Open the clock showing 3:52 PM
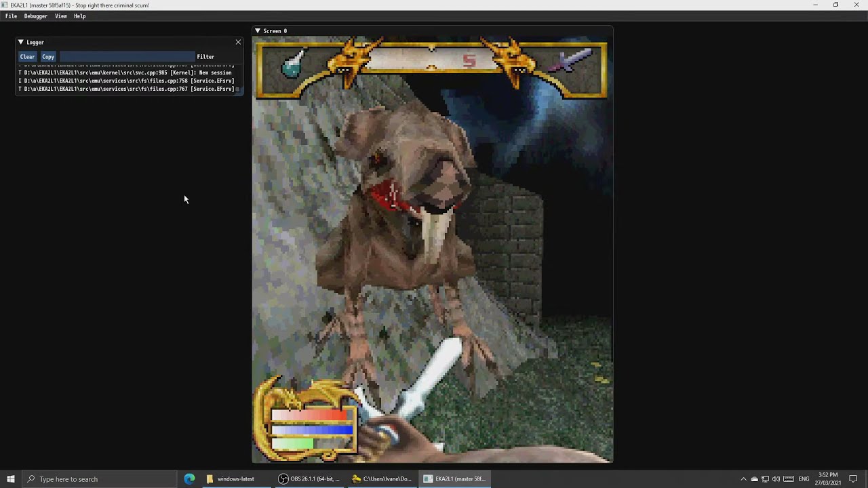868x488 pixels. tap(828, 479)
